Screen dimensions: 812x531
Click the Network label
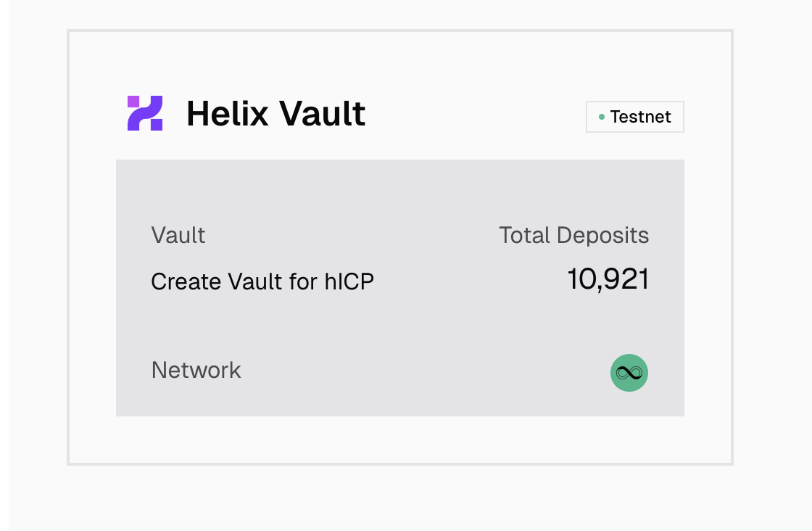[196, 370]
